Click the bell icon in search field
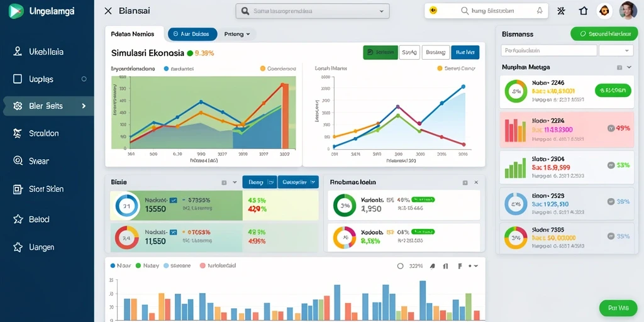Image resolution: width=644 pixels, height=322 pixels. (540, 11)
